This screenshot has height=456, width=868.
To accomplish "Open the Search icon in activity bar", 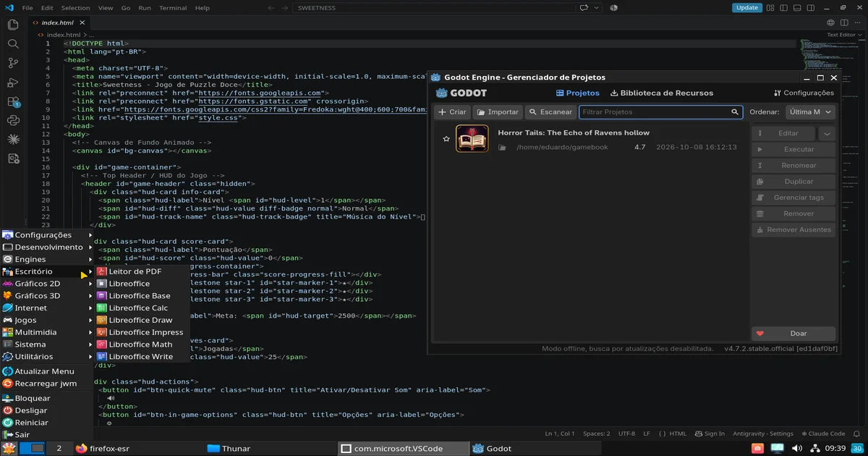I will 12,44.
